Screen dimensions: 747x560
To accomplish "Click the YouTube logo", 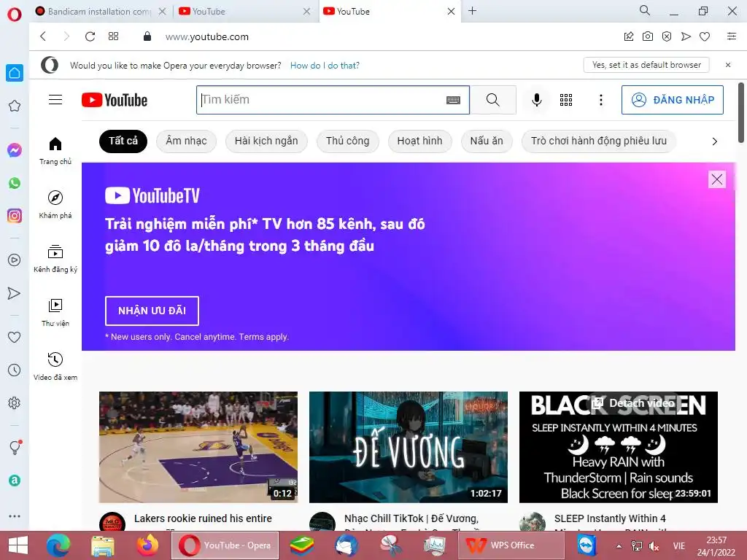I will pos(115,100).
